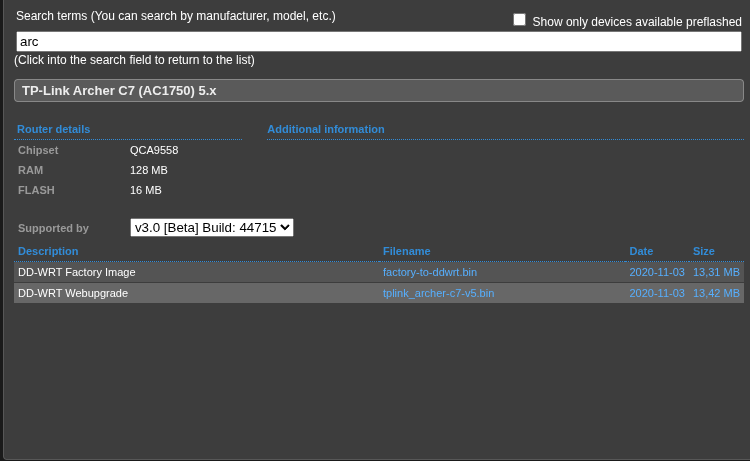Click the Date column header
This screenshot has width=750, height=461.
641,251
